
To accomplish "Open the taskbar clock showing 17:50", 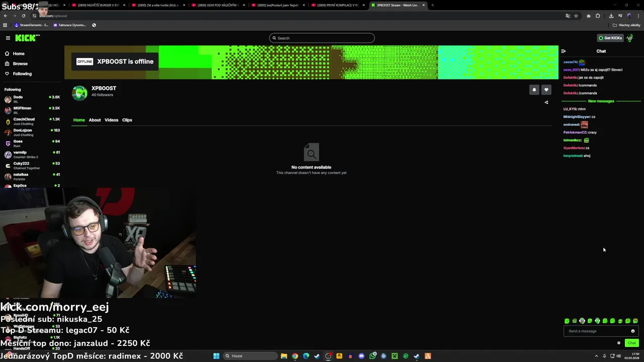I will pos(632,356).
